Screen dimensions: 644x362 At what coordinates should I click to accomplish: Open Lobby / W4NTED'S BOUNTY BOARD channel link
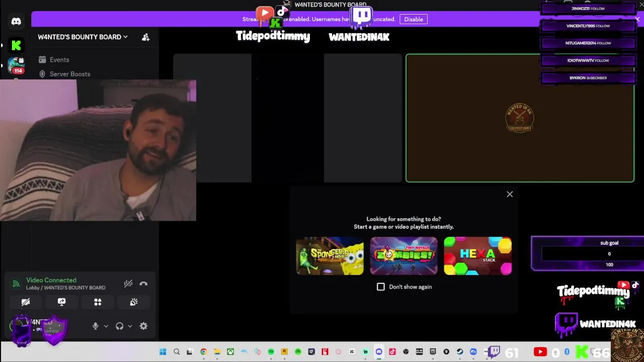tap(66, 288)
